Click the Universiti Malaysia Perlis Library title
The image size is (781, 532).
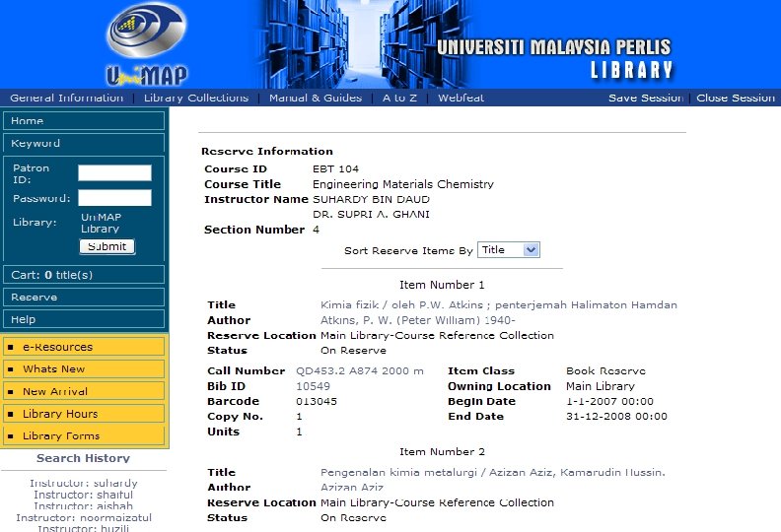click(x=554, y=59)
